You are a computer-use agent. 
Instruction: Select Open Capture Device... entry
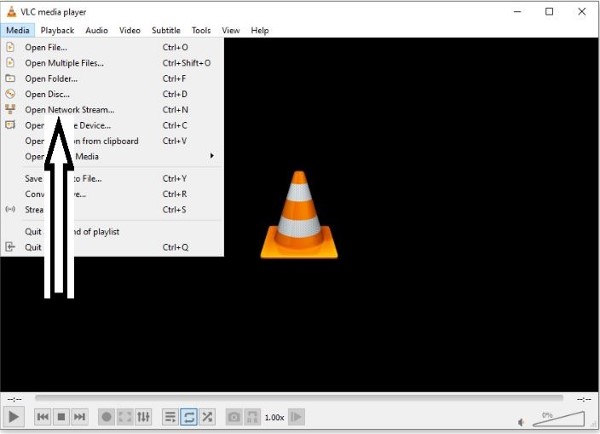pos(112,126)
